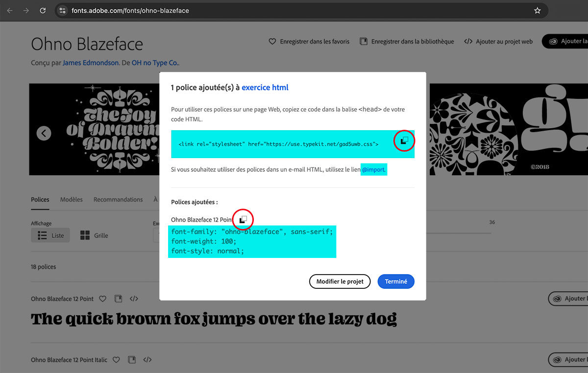The width and height of the screenshot is (588, 373).
Task: Open the exercice html project link
Action: (x=265, y=87)
